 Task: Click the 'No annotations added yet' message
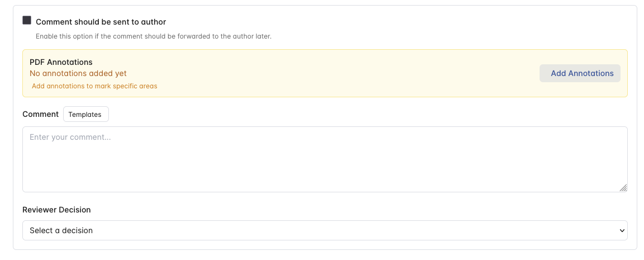pos(78,73)
